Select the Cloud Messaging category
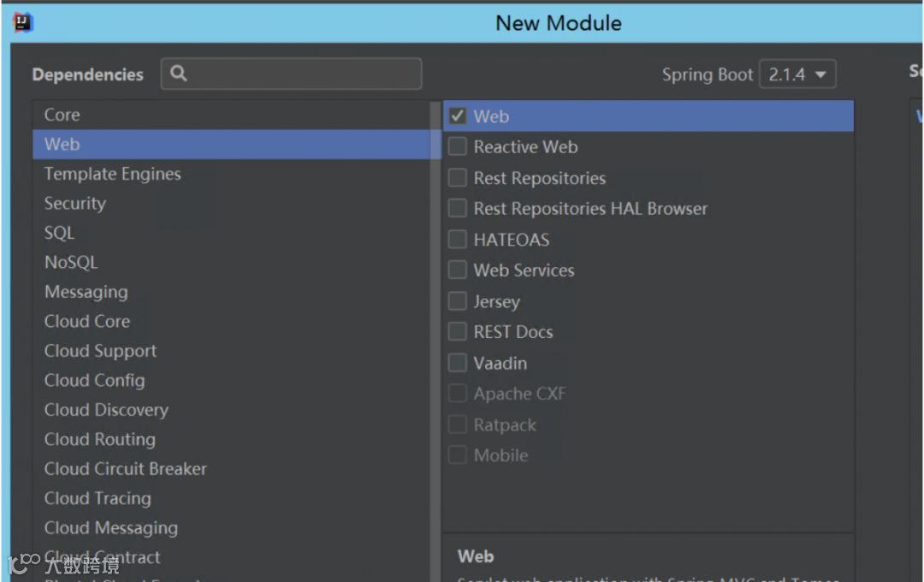This screenshot has height=582, width=924. click(232, 528)
